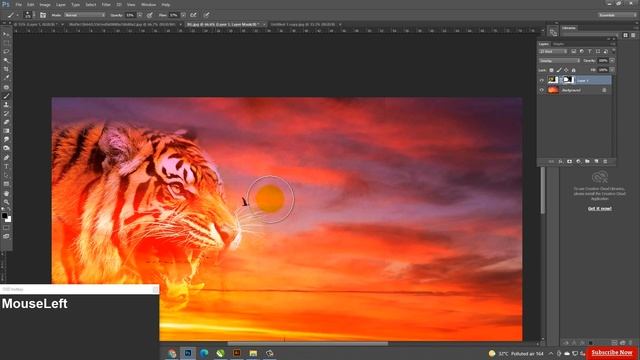Enable airbrush-style build-up
This screenshot has width=640, height=360.
[x=193, y=15]
